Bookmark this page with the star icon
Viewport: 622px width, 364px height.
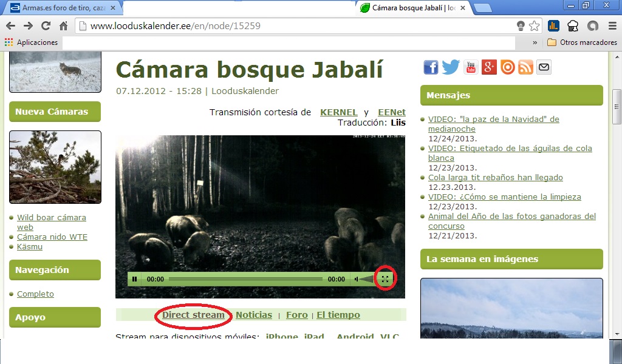click(x=534, y=26)
